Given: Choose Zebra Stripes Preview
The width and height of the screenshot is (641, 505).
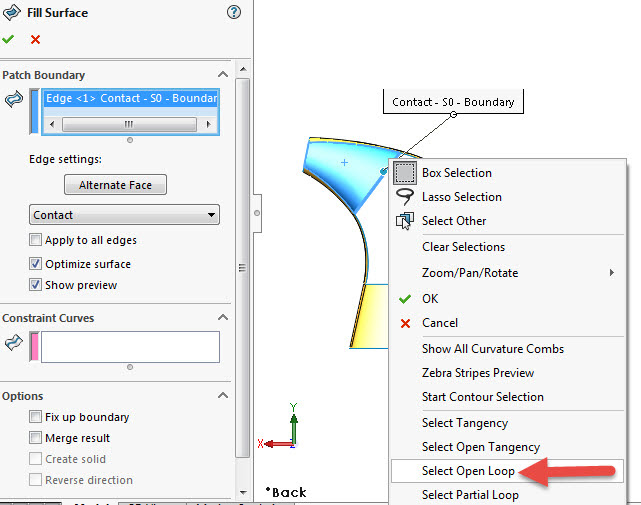Looking at the screenshot, I should [478, 373].
